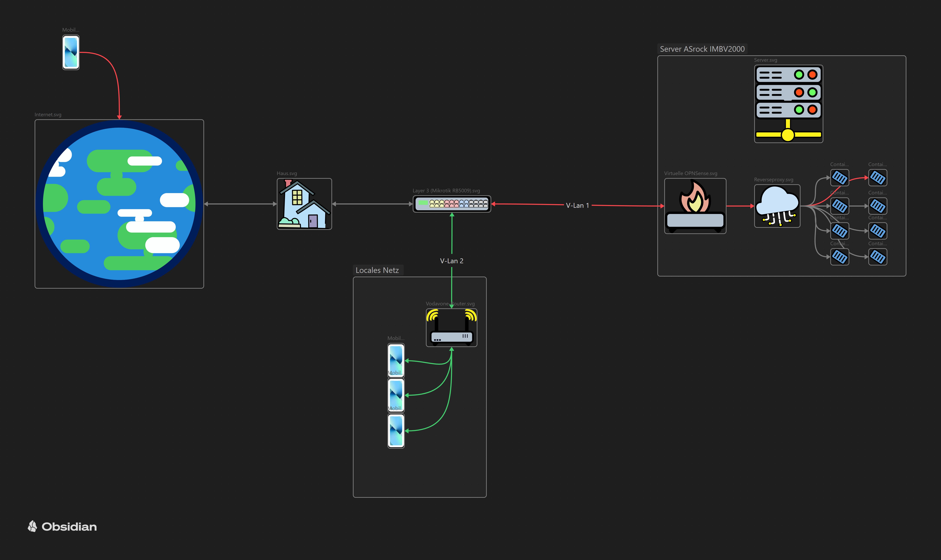The image size is (941, 560).
Task: Select the Virtuelle OPNSense firewall flame icon
Action: pos(695,206)
